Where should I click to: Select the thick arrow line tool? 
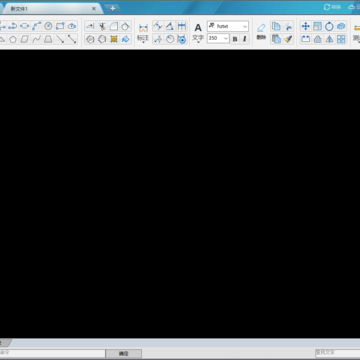click(72, 39)
